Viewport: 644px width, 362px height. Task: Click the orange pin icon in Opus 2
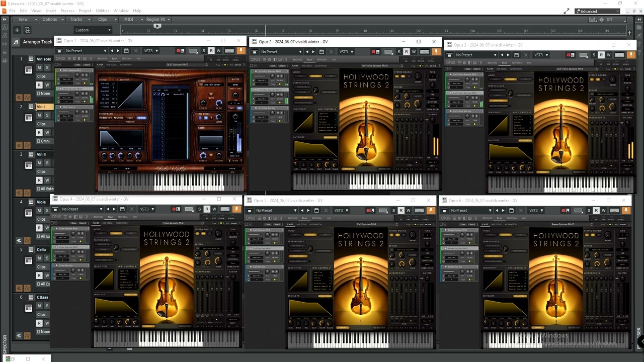(436, 52)
